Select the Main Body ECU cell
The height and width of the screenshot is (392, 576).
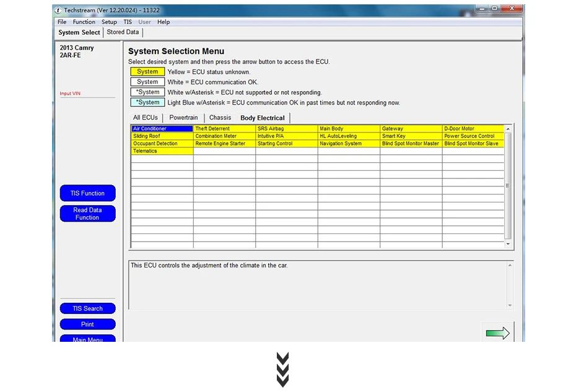point(349,129)
